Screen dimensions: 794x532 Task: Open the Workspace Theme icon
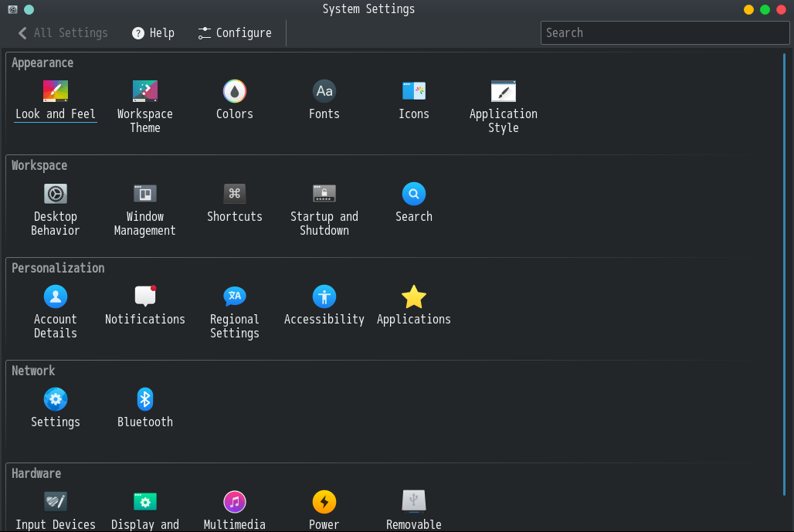(x=145, y=91)
